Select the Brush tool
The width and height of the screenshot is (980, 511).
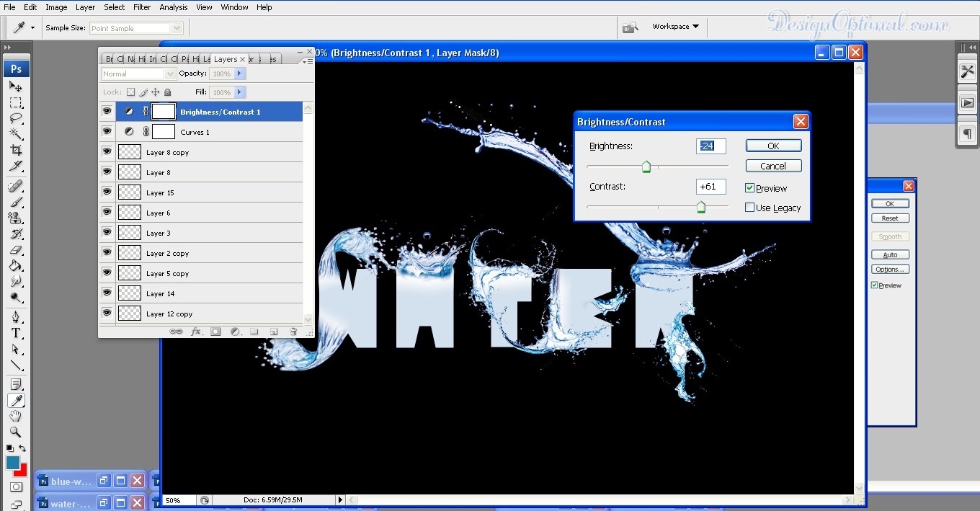16,202
